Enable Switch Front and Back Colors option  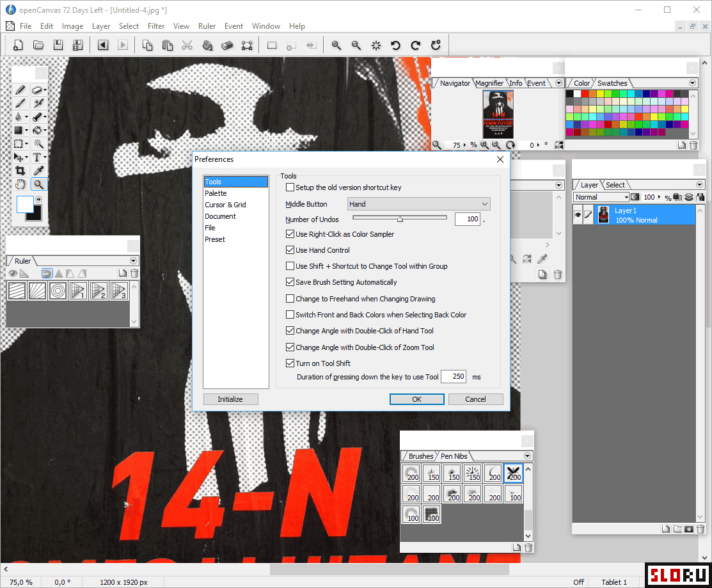290,315
